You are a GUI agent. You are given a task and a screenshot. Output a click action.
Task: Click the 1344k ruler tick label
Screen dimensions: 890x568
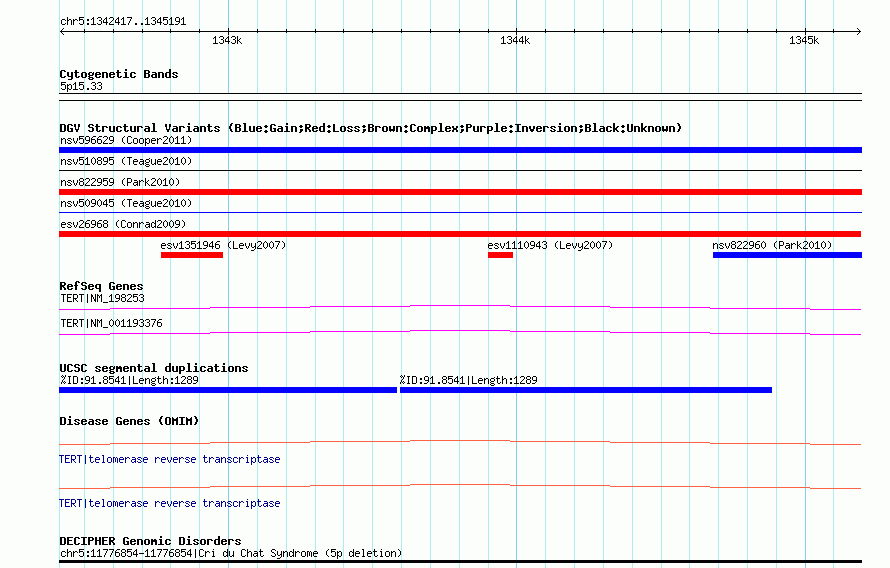coord(515,40)
